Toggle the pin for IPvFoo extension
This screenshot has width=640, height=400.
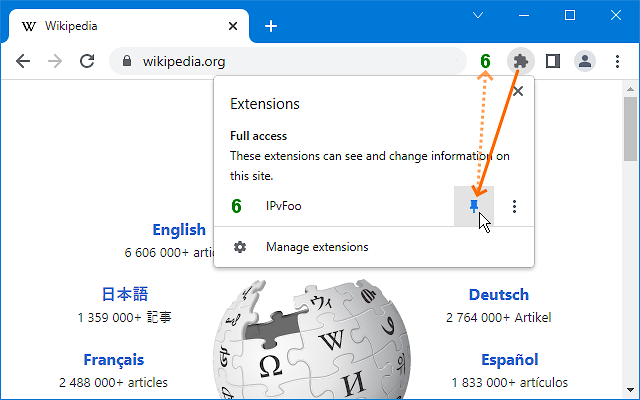click(x=474, y=206)
